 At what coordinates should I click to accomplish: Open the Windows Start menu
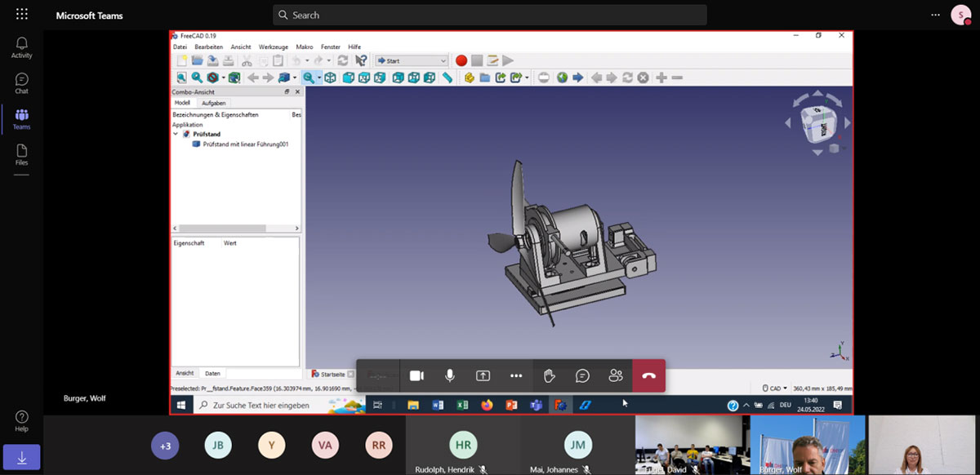180,405
